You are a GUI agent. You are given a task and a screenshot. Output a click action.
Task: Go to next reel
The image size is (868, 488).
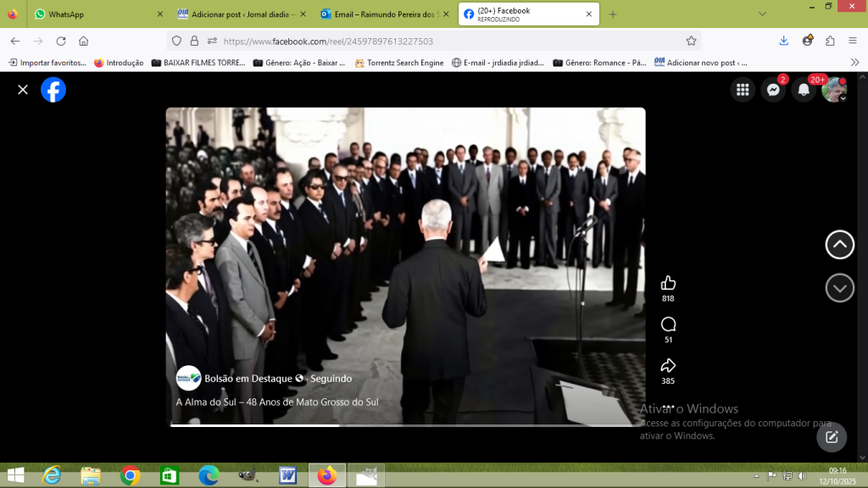839,288
